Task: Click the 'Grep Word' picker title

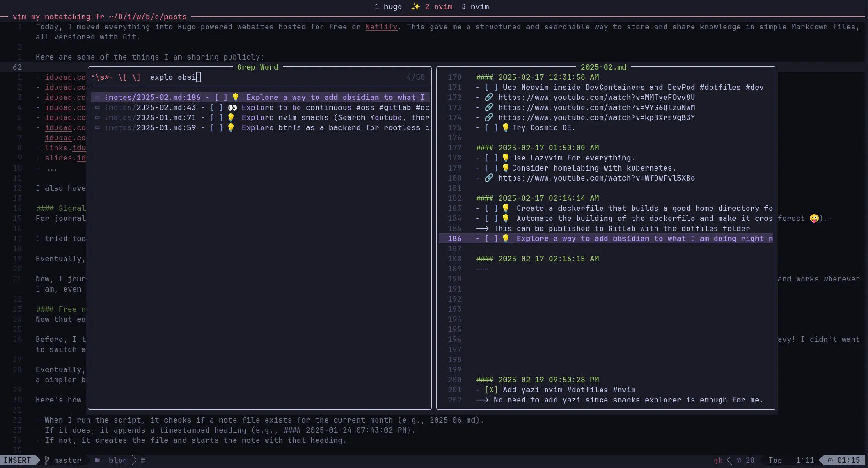Action: click(x=257, y=67)
